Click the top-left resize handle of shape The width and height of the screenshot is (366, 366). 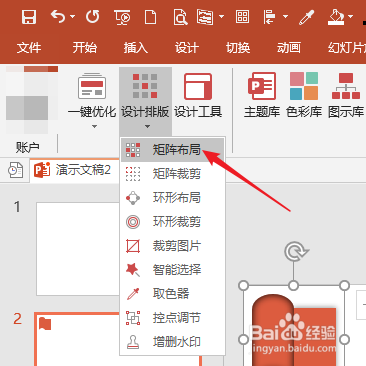[244, 286]
